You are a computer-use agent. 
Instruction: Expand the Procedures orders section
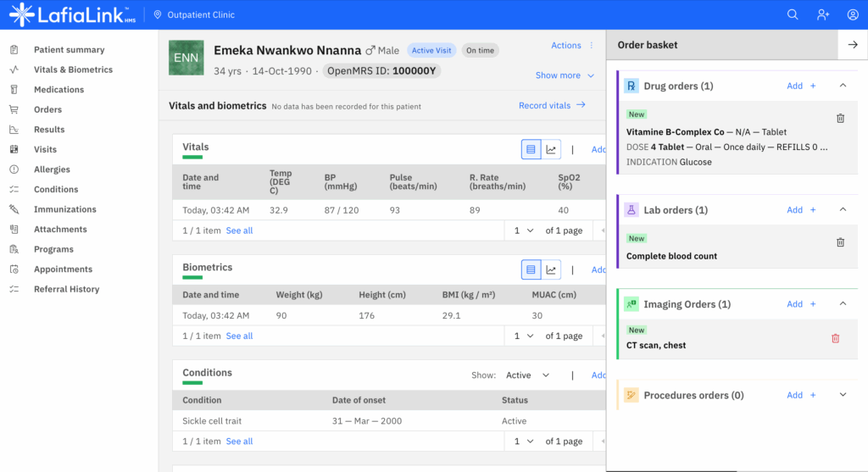tap(843, 395)
